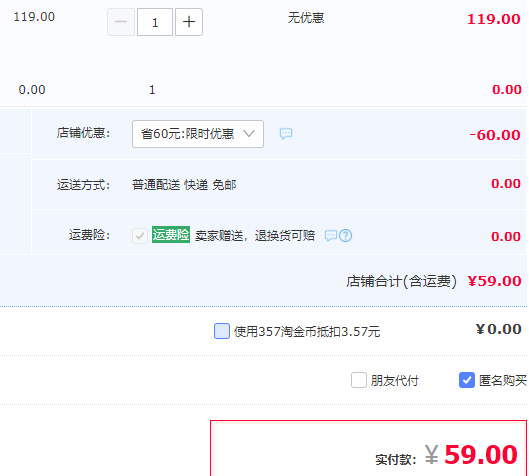Click message bubble icon beside 运费险 text
This screenshot has height=476, width=529.
tap(331, 235)
